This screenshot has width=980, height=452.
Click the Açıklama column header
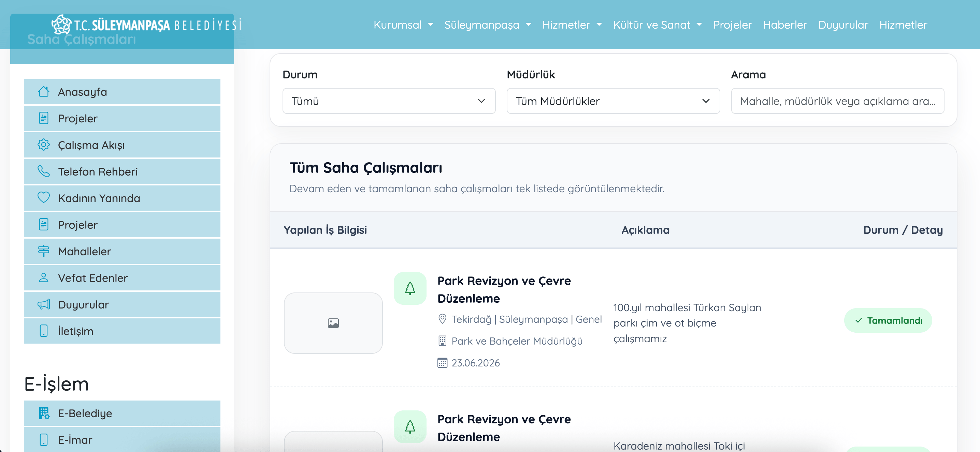click(646, 230)
